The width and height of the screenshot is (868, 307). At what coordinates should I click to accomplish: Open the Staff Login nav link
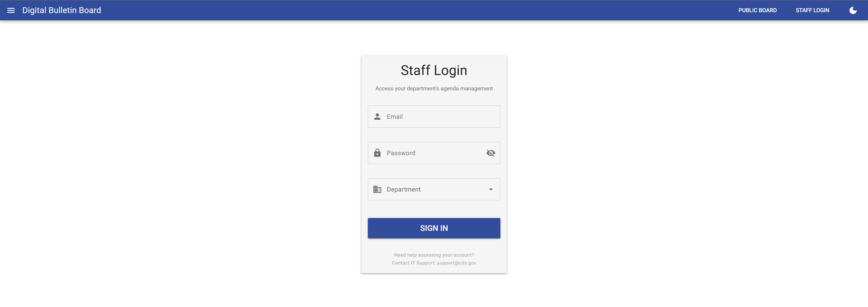tap(812, 10)
